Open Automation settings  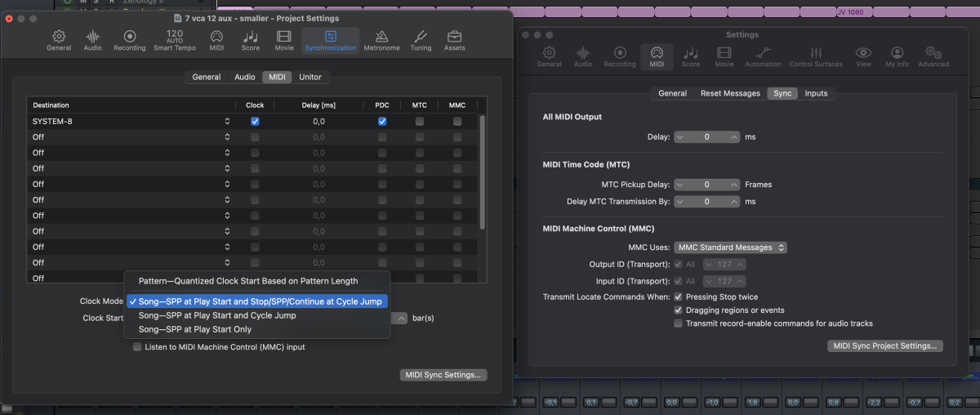tap(763, 56)
